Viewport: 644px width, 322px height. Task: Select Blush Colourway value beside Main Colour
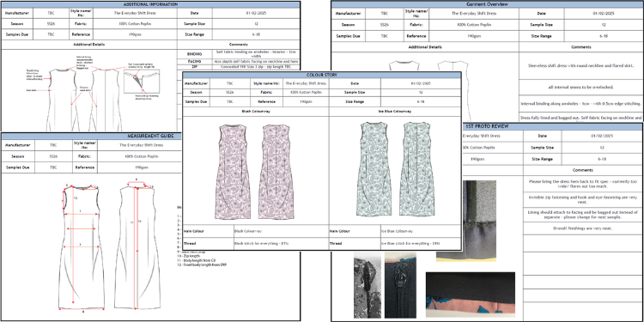pyautogui.click(x=281, y=231)
